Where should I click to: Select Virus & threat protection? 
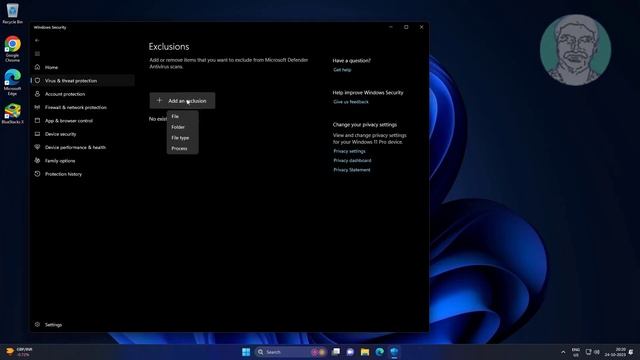click(x=83, y=80)
